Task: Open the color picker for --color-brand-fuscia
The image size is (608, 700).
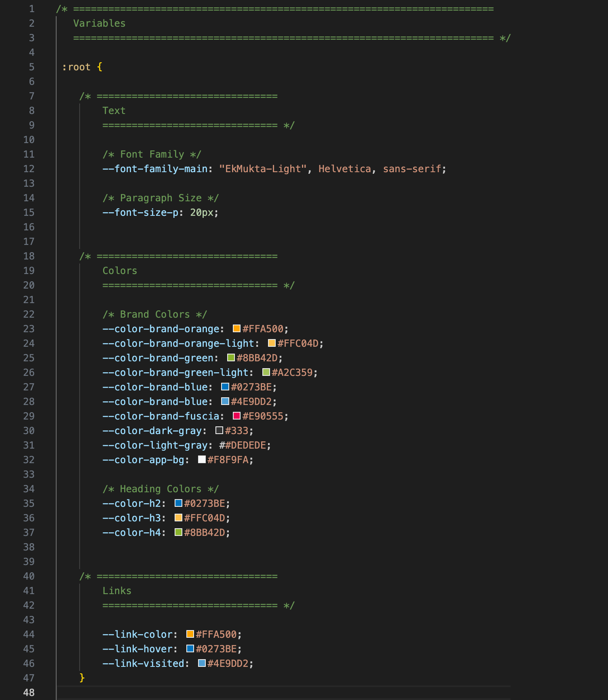Action: 236,416
